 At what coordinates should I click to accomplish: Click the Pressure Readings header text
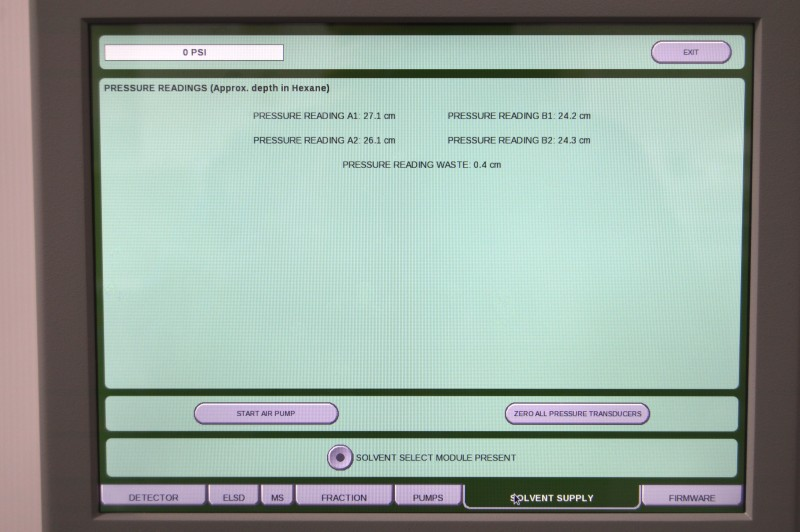pyautogui.click(x=216, y=88)
